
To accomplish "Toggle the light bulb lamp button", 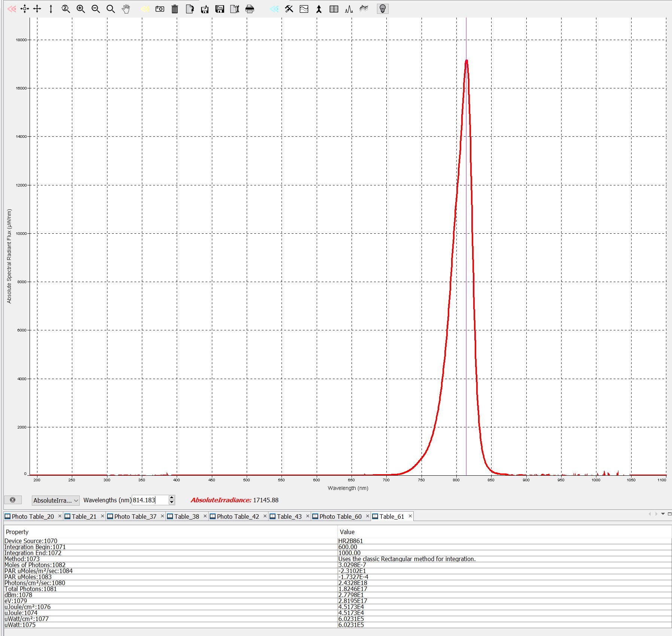I will (383, 9).
